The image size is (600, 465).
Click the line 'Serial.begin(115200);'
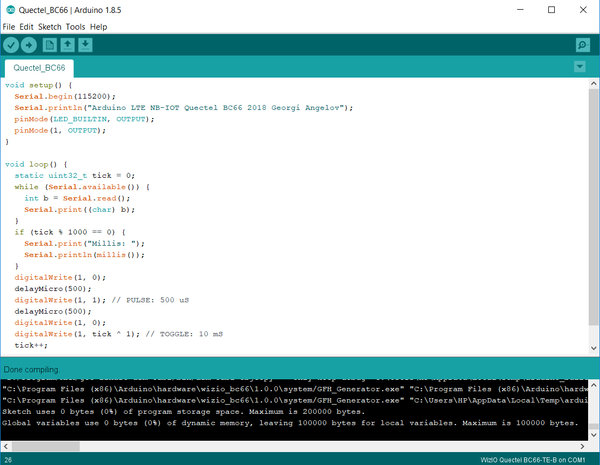65,96
